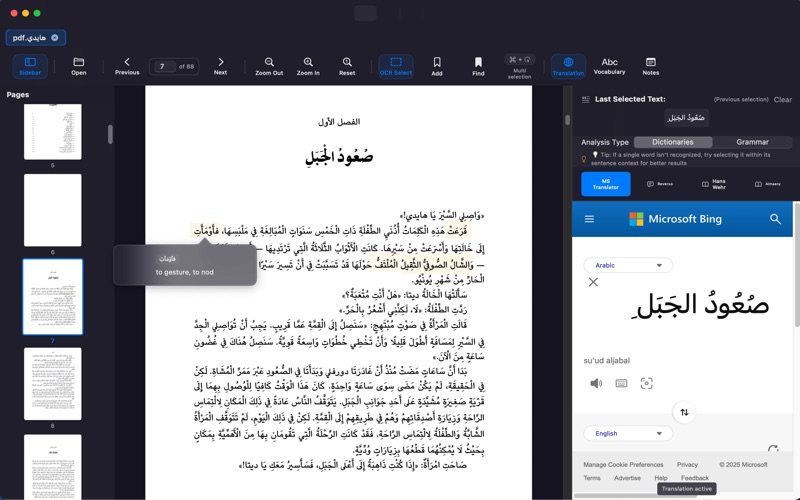Open the on-screen keyboard icon

(x=621, y=383)
